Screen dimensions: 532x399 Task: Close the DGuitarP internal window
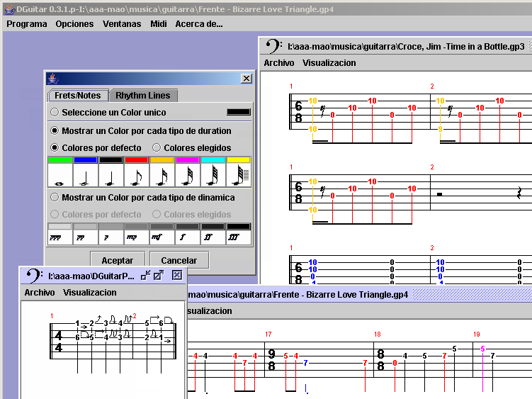[177, 275]
